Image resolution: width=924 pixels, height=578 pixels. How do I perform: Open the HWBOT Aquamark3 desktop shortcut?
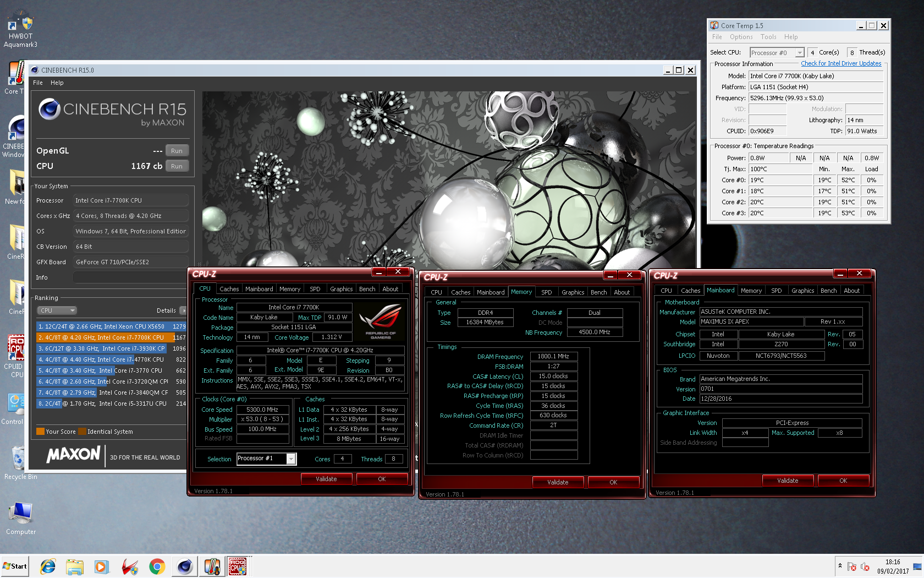point(20,30)
